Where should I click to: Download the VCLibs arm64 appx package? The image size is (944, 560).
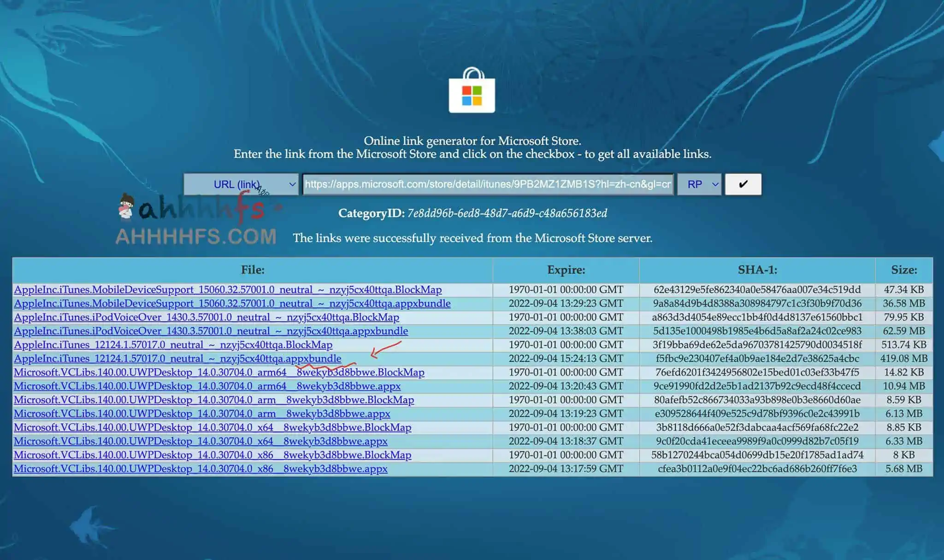click(x=207, y=386)
